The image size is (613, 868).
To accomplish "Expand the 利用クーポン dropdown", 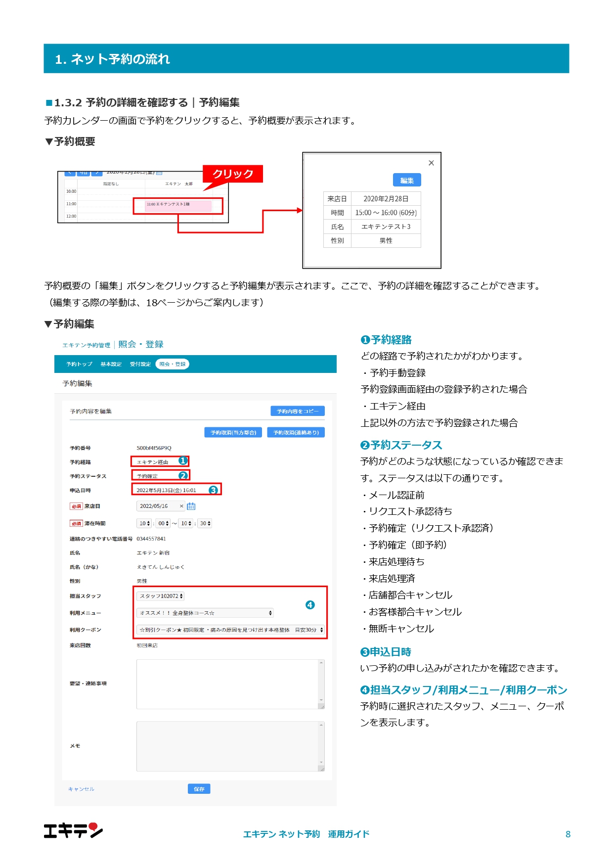I will tap(230, 630).
